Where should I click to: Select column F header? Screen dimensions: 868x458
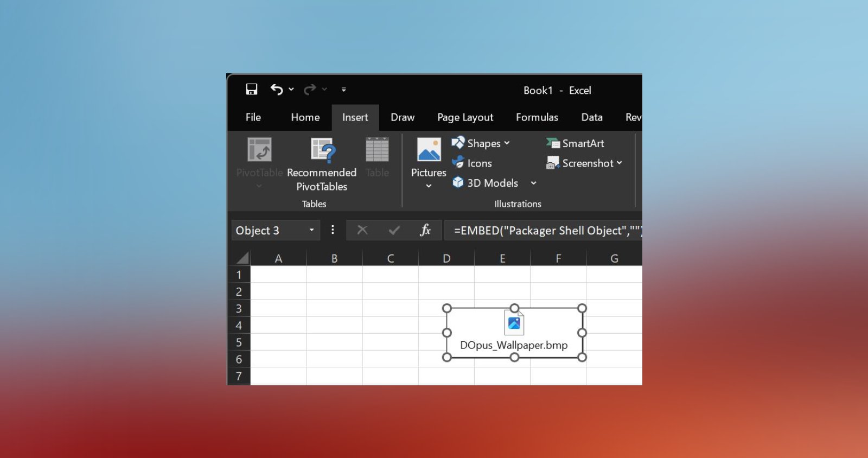click(x=558, y=258)
